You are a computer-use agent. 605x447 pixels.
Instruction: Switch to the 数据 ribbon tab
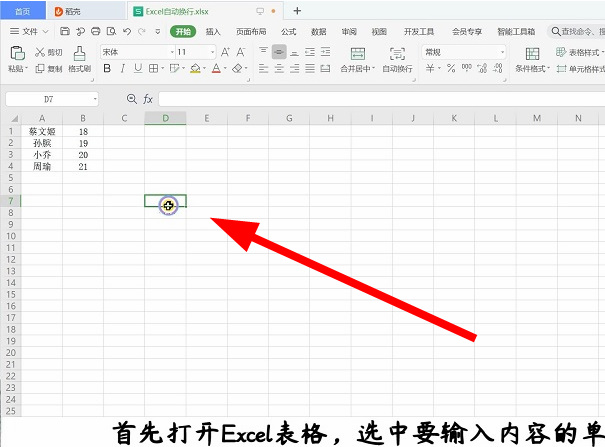(319, 32)
